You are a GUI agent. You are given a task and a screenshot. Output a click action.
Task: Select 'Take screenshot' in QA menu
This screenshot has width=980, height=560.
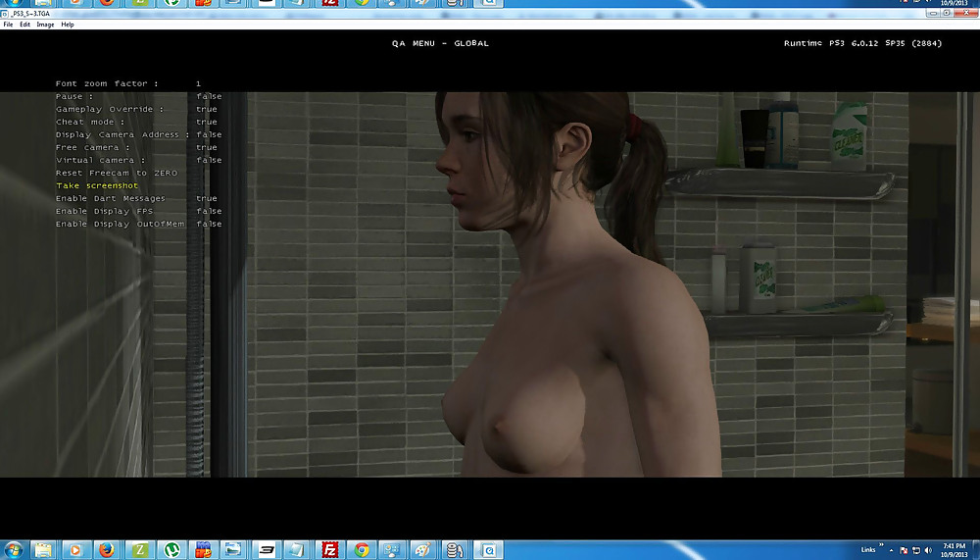(97, 185)
